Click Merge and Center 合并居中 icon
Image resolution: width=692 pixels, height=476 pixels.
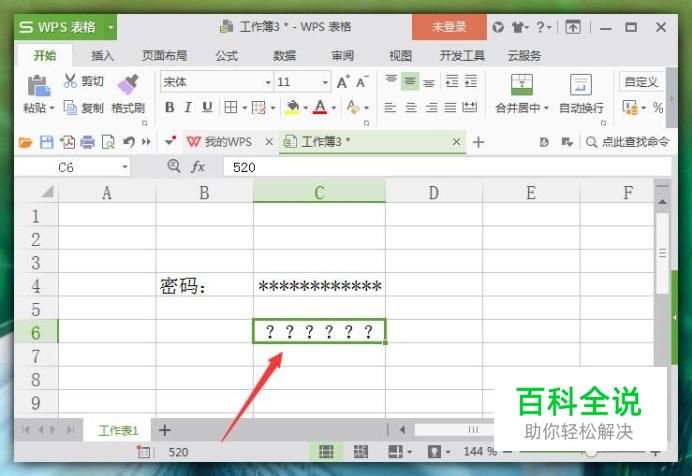pyautogui.click(x=522, y=85)
